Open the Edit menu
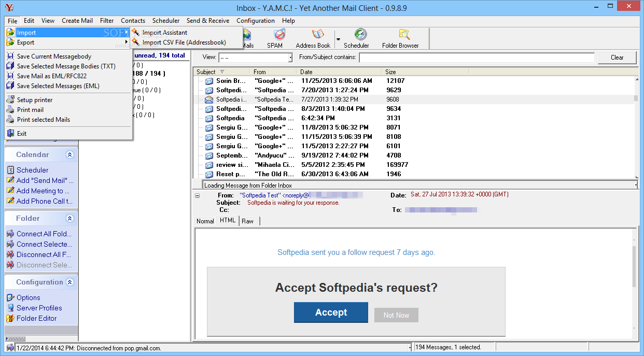The height and width of the screenshot is (356, 644). (29, 21)
